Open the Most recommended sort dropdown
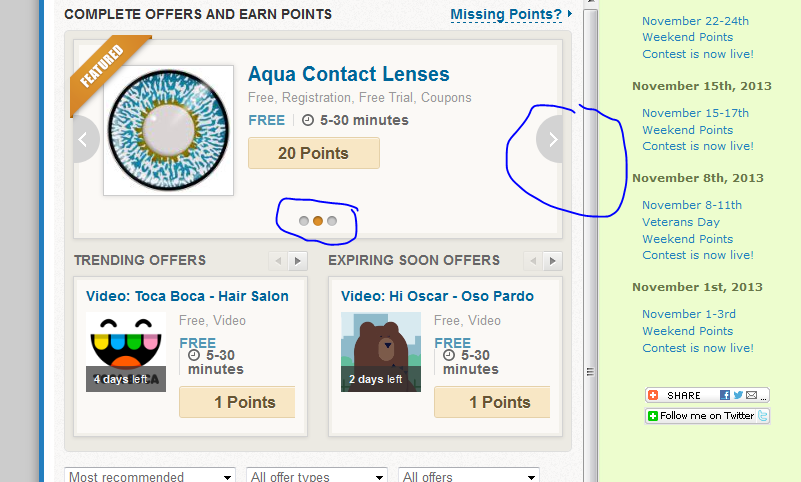The image size is (801, 482). 150,476
